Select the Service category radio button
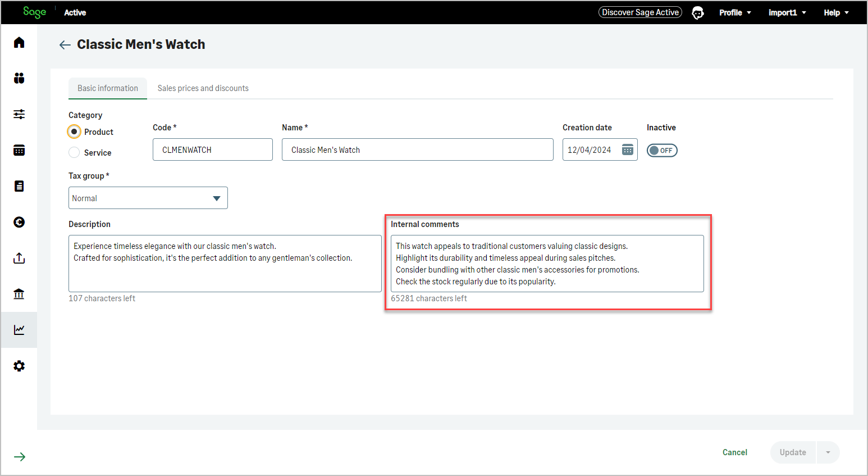868x476 pixels. (74, 152)
